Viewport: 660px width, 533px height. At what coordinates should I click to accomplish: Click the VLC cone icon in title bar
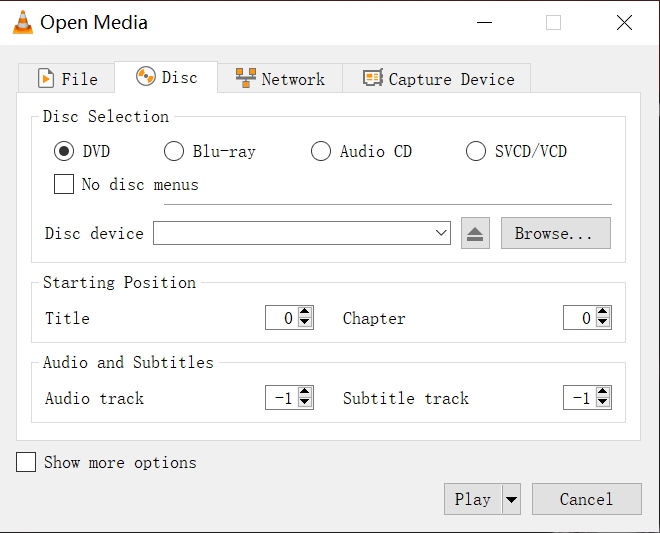(22, 23)
